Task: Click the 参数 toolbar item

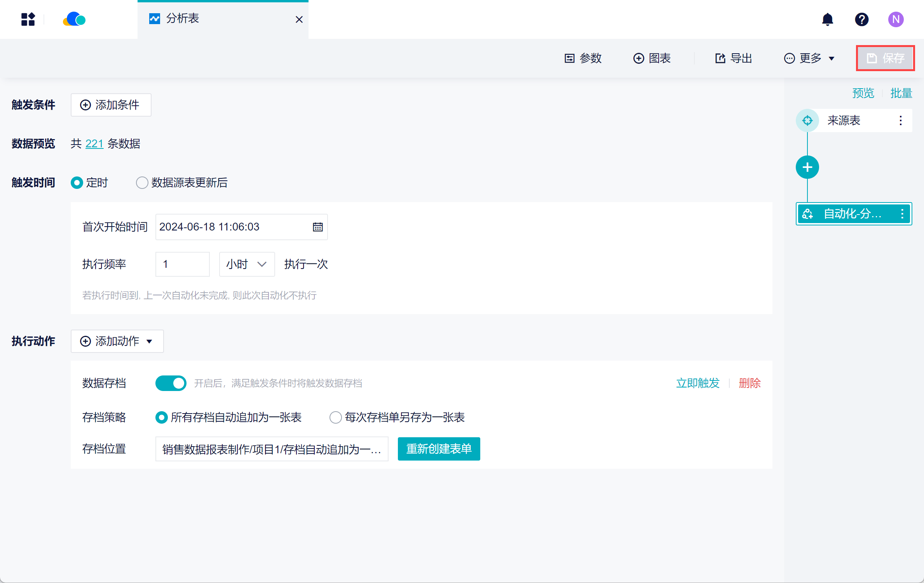Action: 583,58
